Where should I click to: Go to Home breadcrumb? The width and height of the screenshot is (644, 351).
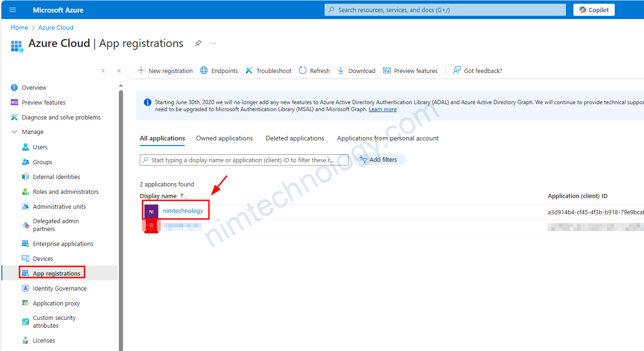[x=20, y=27]
